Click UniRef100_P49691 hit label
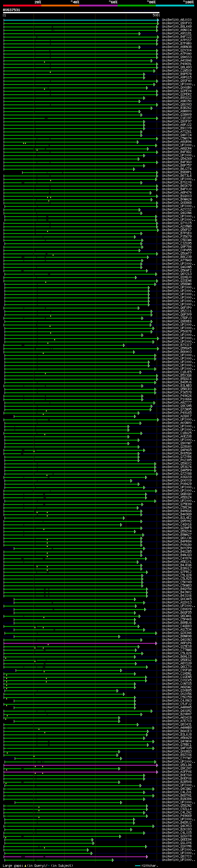 [177, 64]
